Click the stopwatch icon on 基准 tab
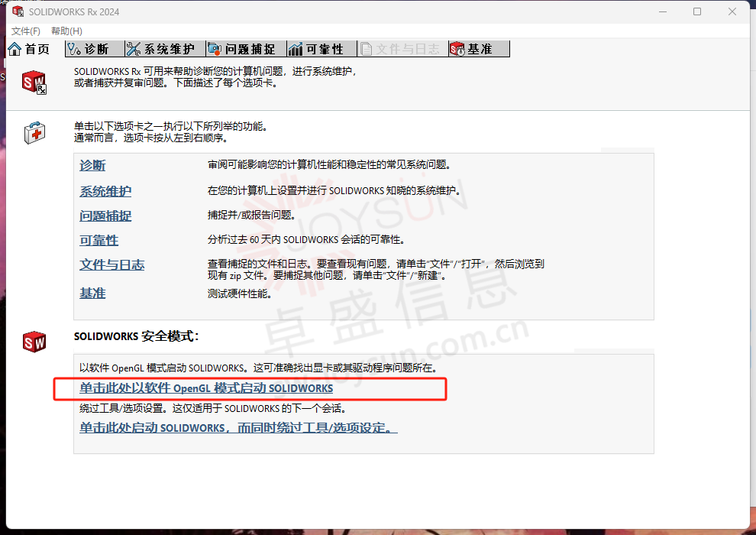This screenshot has width=756, height=535. tap(457, 49)
